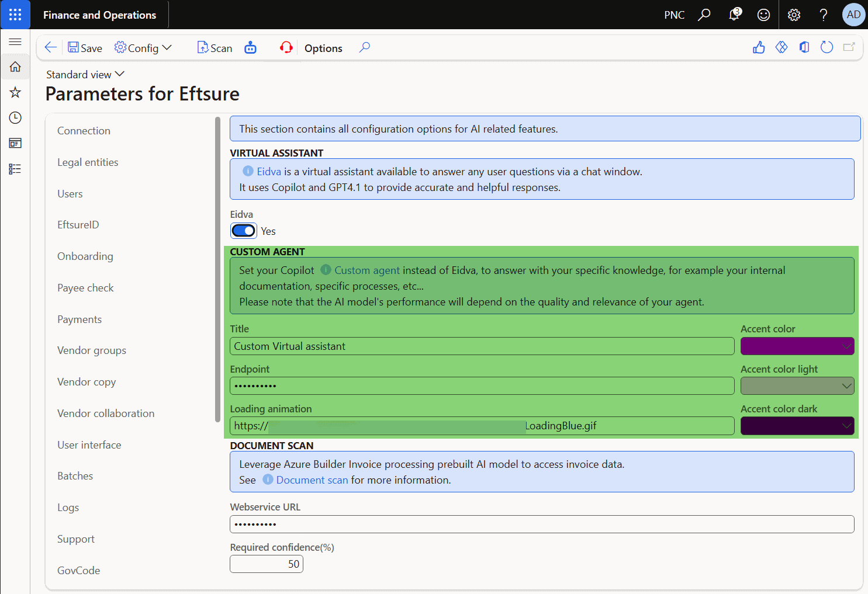
Task: Refresh the page with circular arrow
Action: [x=826, y=48]
